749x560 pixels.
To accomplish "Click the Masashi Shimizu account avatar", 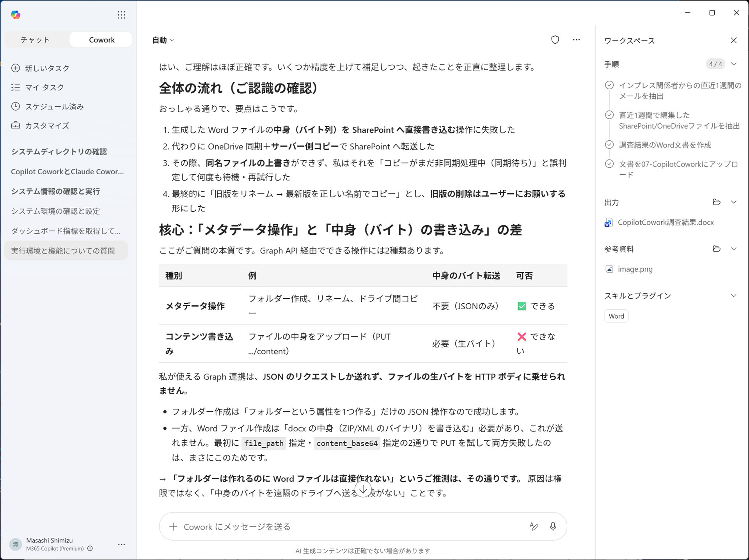I will click(16, 544).
